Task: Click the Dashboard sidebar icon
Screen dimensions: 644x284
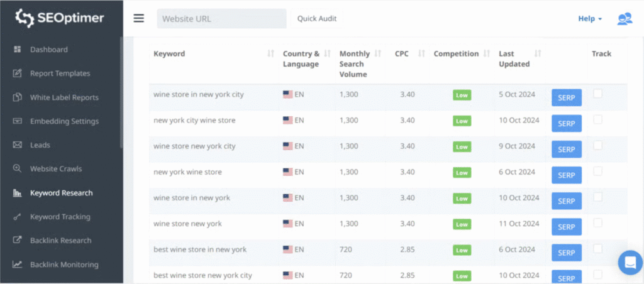Action: pyautogui.click(x=18, y=50)
